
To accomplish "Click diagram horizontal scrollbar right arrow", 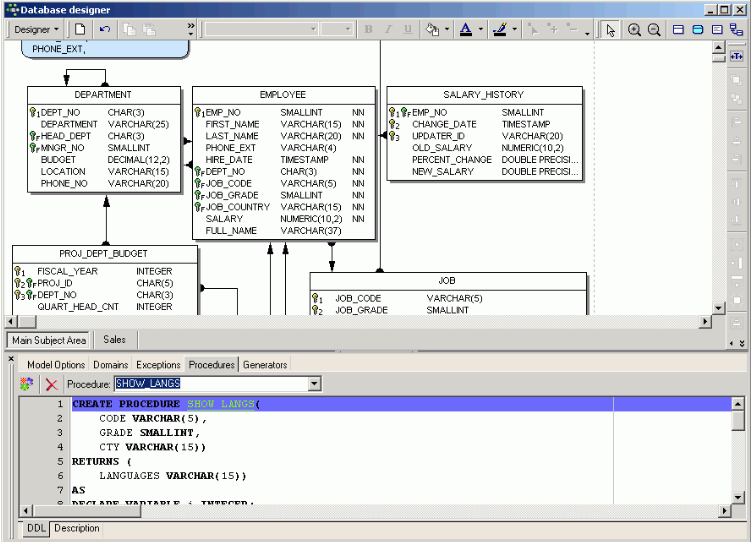I will coord(705,322).
